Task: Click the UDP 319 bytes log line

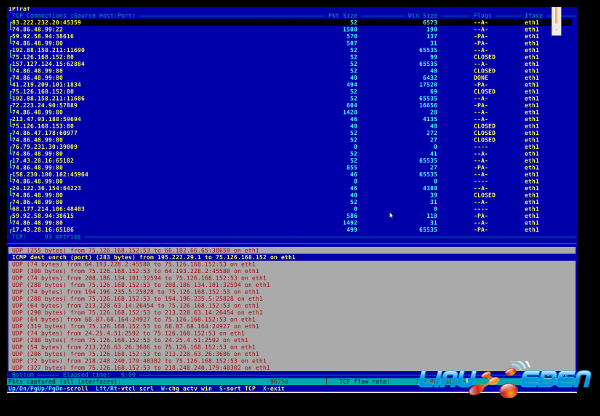Action: tap(292, 326)
